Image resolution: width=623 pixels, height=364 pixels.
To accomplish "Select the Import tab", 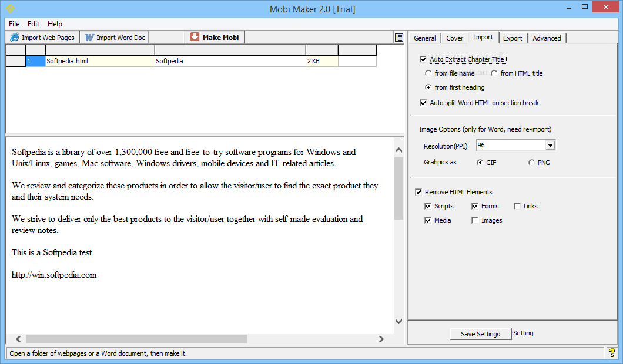I will 483,37.
